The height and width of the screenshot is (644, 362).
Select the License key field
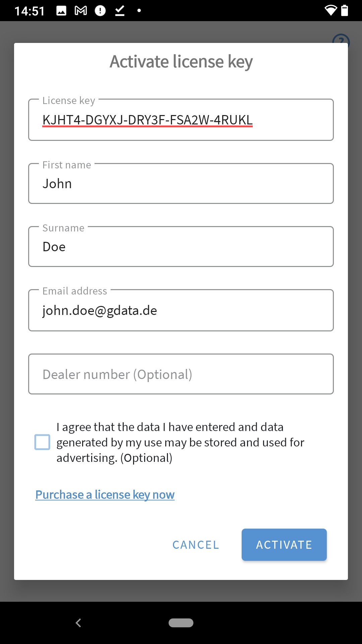[181, 120]
